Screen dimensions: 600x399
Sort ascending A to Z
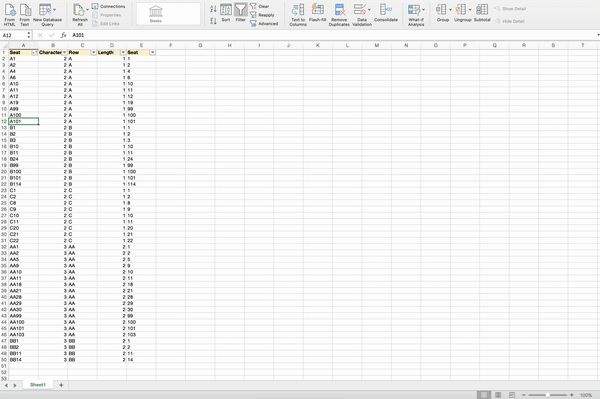pyautogui.click(x=213, y=8)
